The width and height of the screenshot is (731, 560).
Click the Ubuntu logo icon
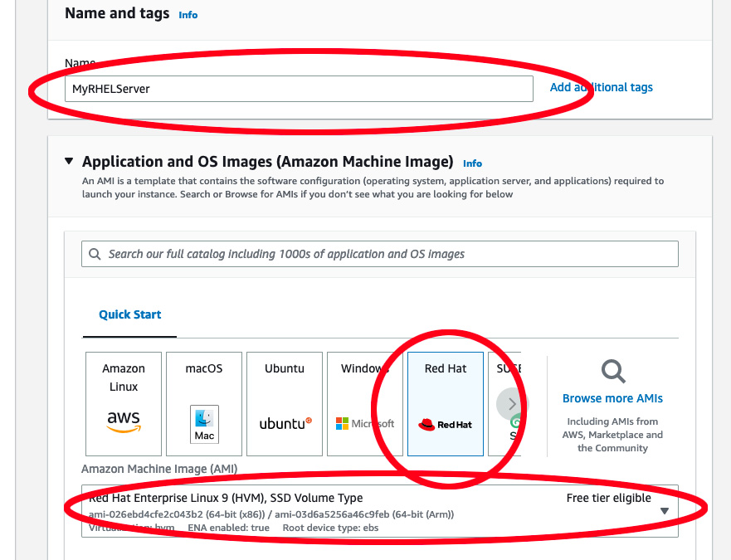(285, 423)
